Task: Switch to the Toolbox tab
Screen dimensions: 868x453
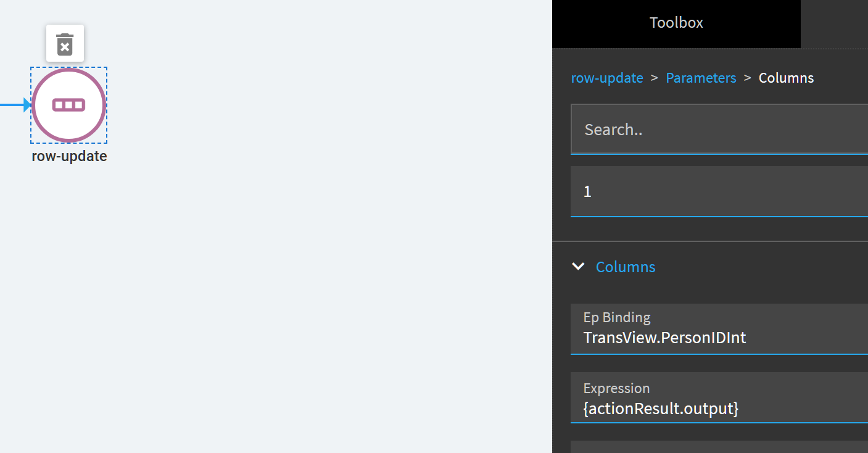Action: tap(676, 23)
